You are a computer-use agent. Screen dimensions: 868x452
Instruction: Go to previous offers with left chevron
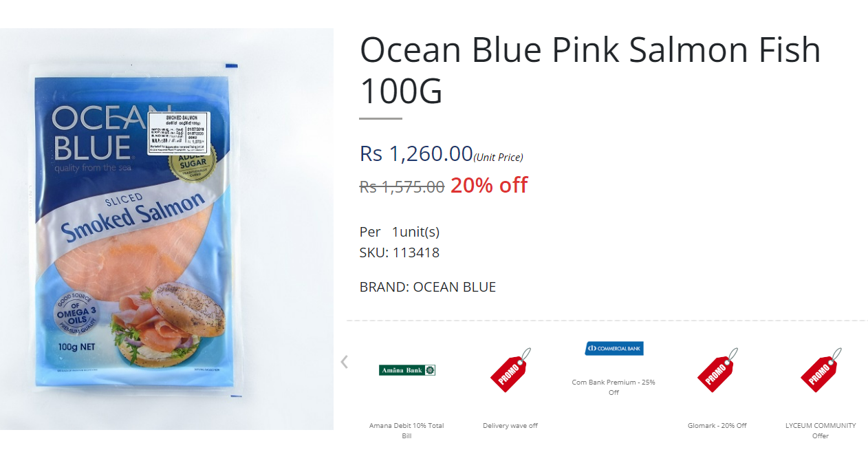point(345,361)
